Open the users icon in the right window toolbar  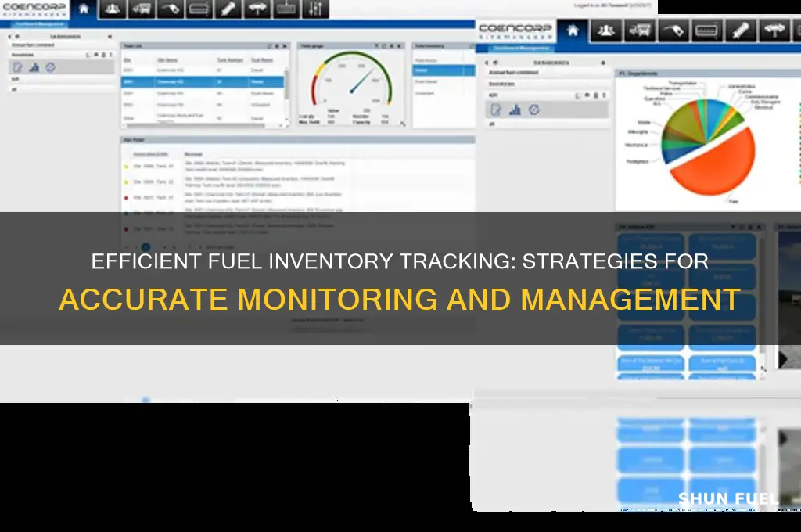coord(606,31)
